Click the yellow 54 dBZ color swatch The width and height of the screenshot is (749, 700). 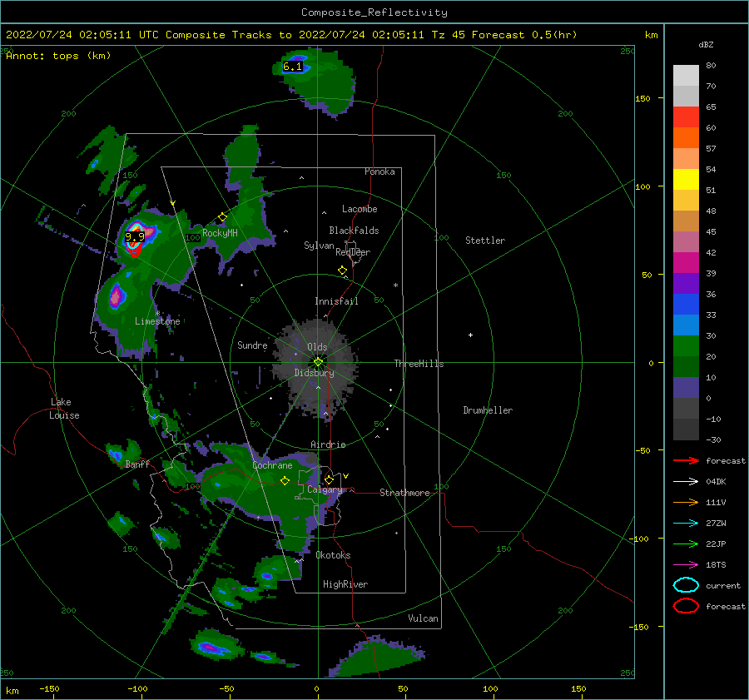pyautogui.click(x=686, y=179)
